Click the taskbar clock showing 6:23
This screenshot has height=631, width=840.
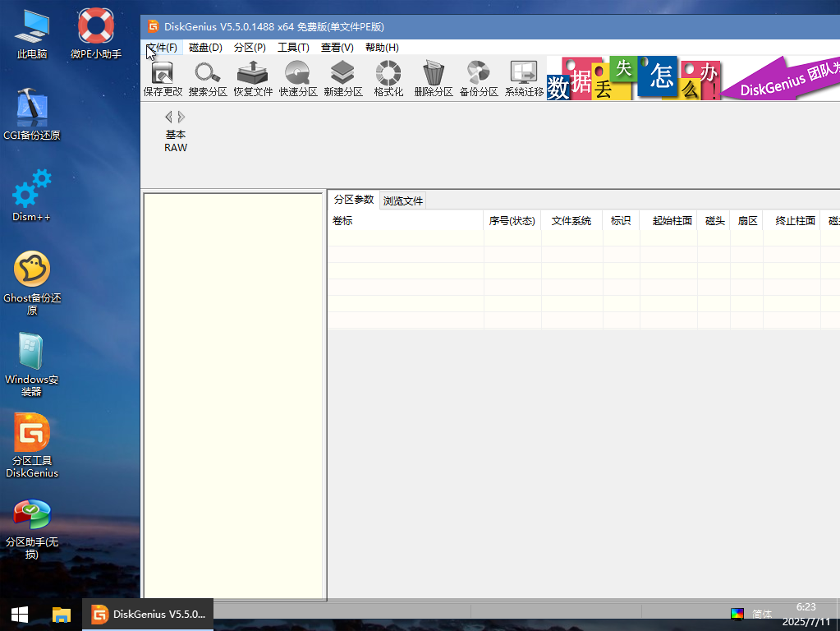point(806,614)
